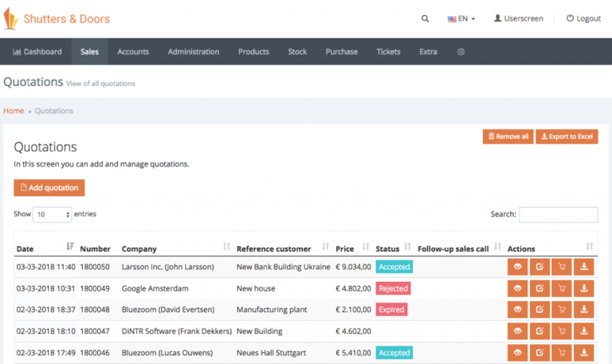Click cart icon for quotation 1800047
This screenshot has height=364, width=612.
562,331
